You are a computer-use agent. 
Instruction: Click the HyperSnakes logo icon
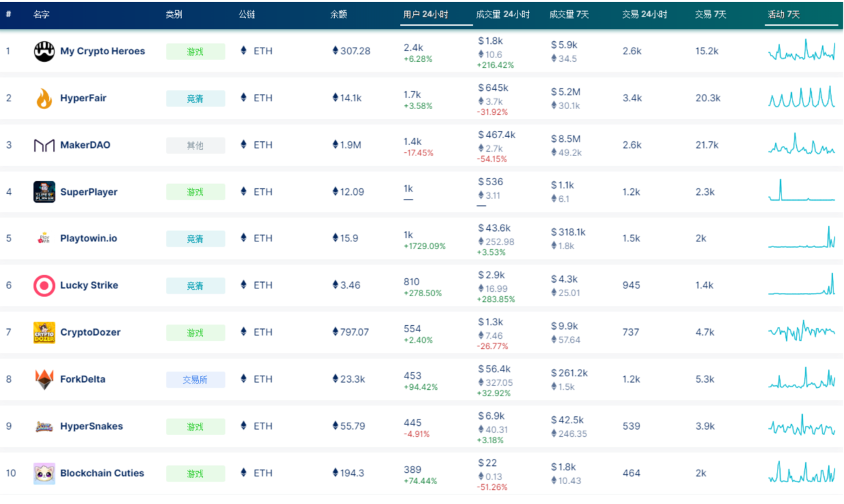(44, 426)
